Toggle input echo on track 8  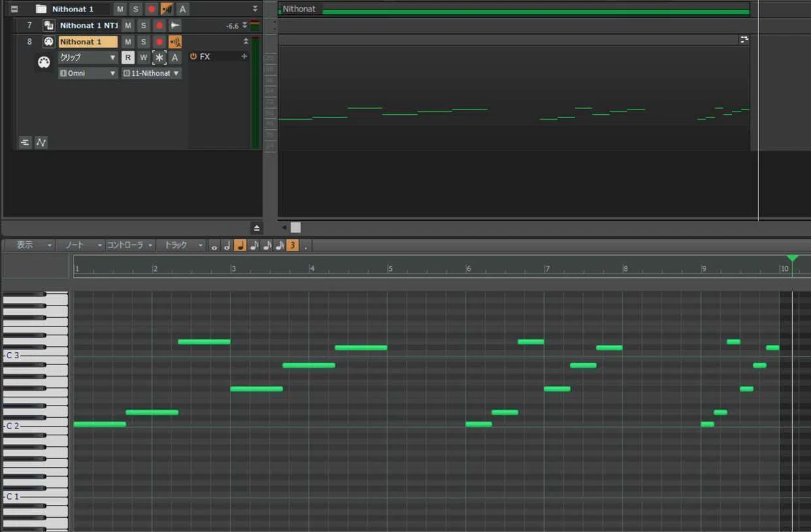point(175,42)
